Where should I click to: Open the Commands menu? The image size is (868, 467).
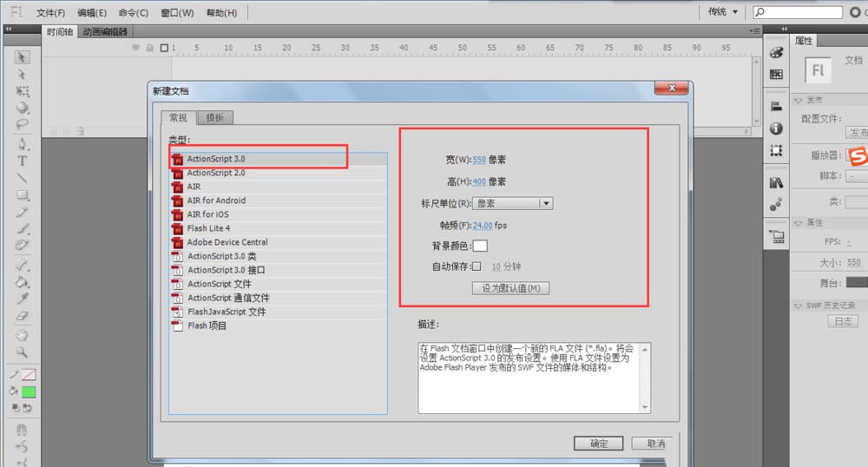[x=134, y=13]
